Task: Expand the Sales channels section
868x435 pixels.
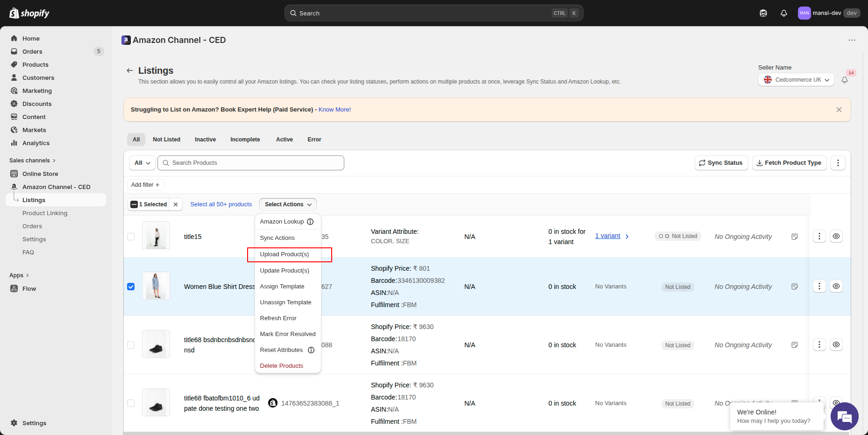Action: click(x=32, y=161)
